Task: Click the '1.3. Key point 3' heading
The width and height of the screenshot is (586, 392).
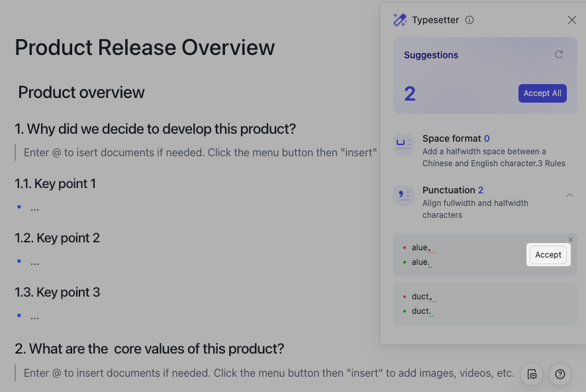Action: click(x=58, y=292)
